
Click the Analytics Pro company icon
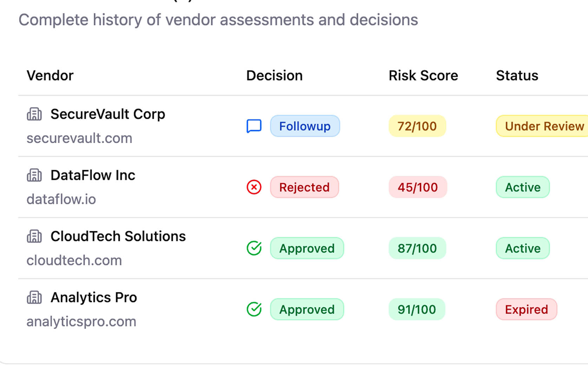pos(34,297)
